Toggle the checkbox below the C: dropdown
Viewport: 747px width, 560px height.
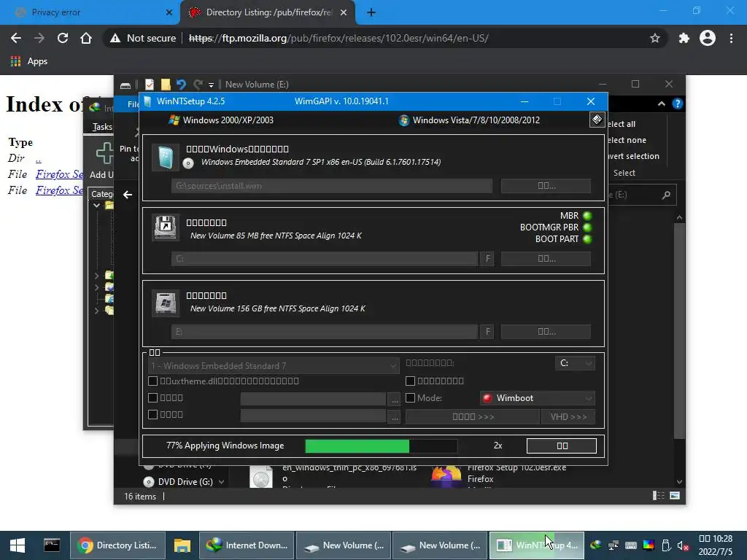(410, 381)
